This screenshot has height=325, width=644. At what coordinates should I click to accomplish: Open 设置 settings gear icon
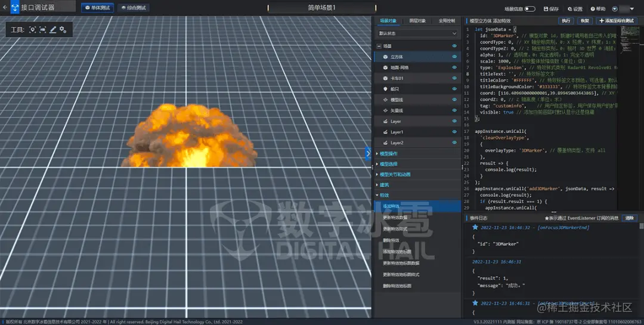coord(569,8)
